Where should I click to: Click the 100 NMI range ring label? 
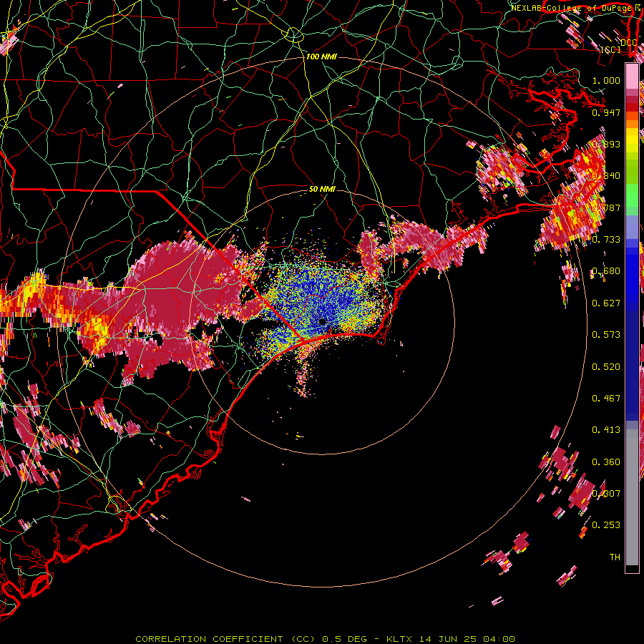(x=321, y=57)
